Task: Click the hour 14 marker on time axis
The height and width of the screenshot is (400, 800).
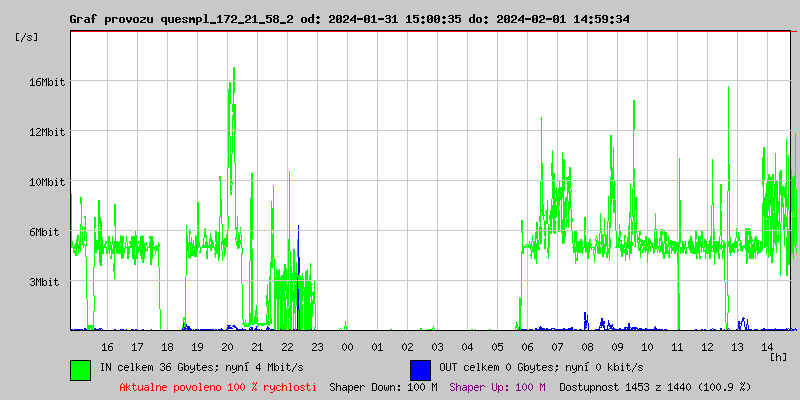Action: [767, 347]
